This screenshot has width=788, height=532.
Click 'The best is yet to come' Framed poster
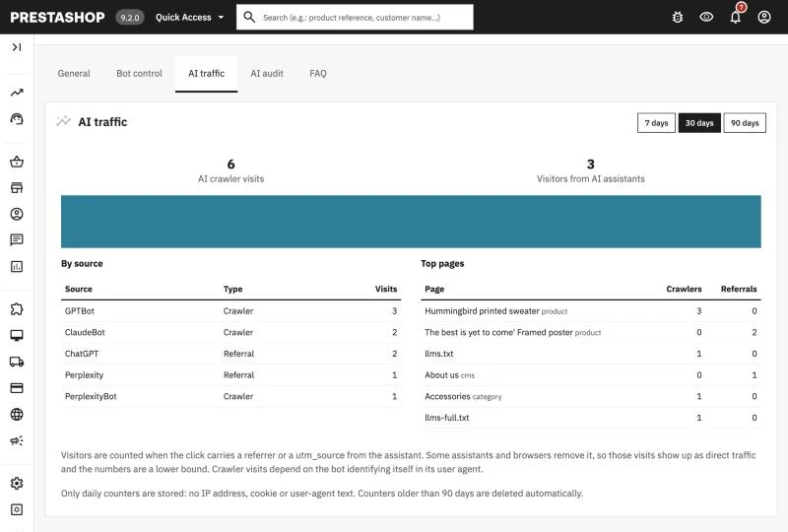point(498,332)
